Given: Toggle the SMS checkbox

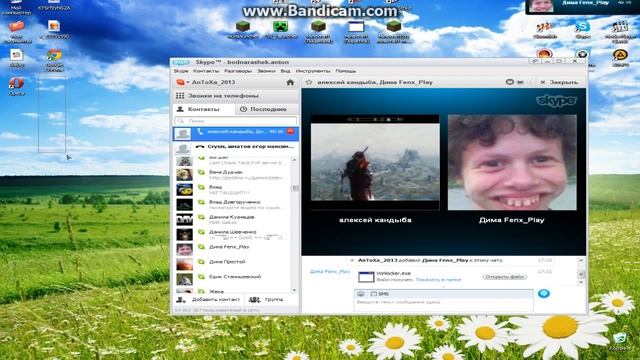Looking at the screenshot, I should click(x=373, y=294).
